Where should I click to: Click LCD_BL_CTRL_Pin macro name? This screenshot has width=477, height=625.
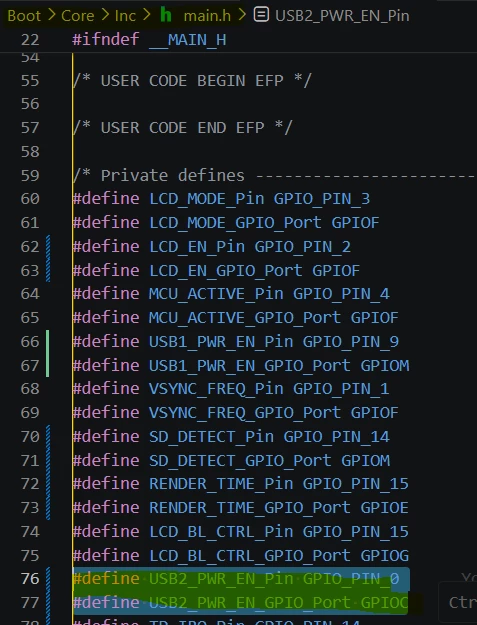221,532
